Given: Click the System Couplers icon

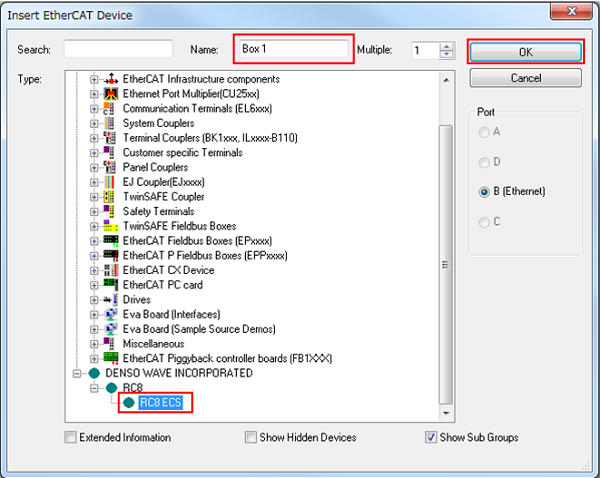Looking at the screenshot, I should point(112,123).
